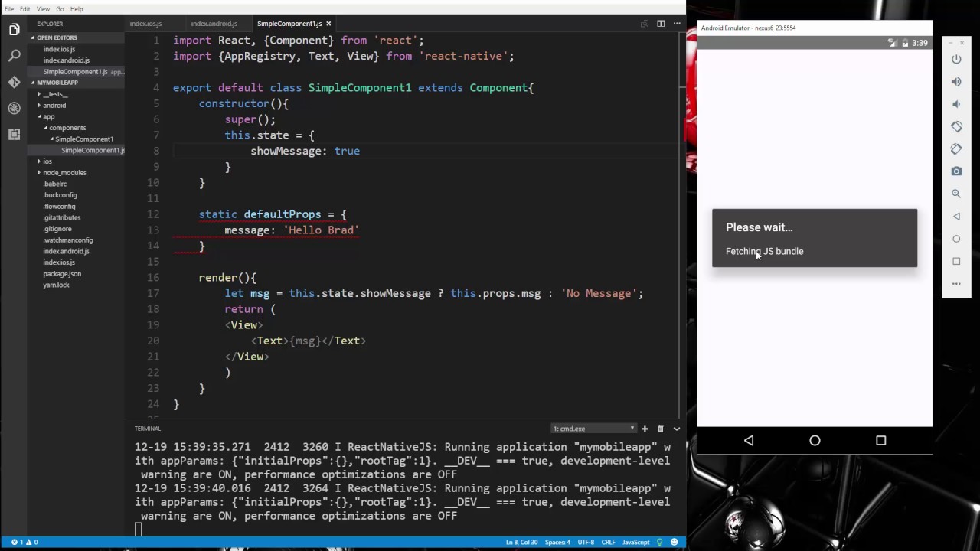This screenshot has width=980, height=551.
Task: Click the Spaces: 4 indentation setting
Action: (x=557, y=542)
